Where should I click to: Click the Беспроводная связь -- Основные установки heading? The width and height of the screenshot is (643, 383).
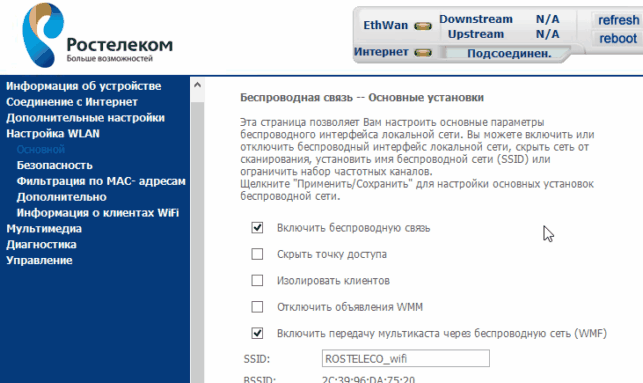(362, 98)
